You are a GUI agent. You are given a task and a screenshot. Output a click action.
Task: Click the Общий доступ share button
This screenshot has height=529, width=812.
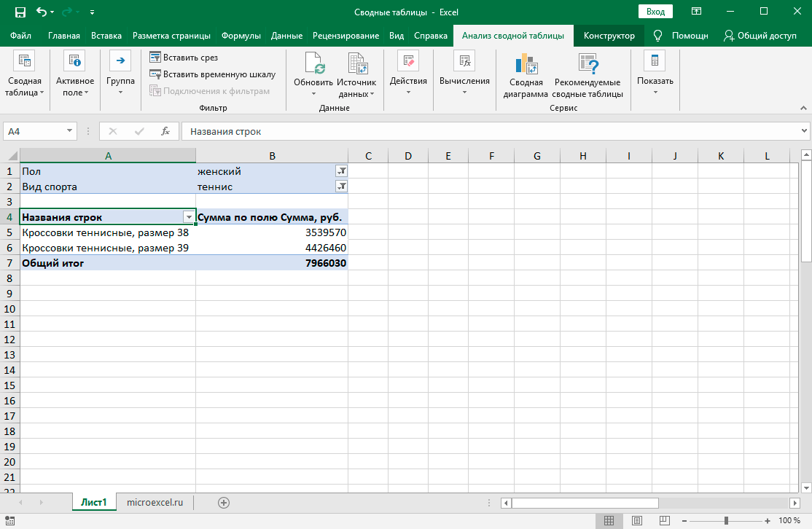[x=760, y=36]
